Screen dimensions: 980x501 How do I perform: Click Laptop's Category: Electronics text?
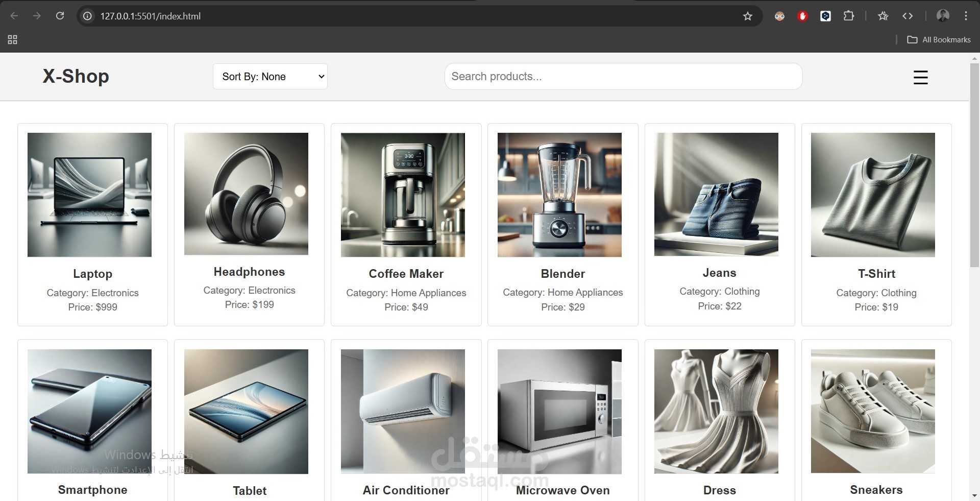[92, 293]
